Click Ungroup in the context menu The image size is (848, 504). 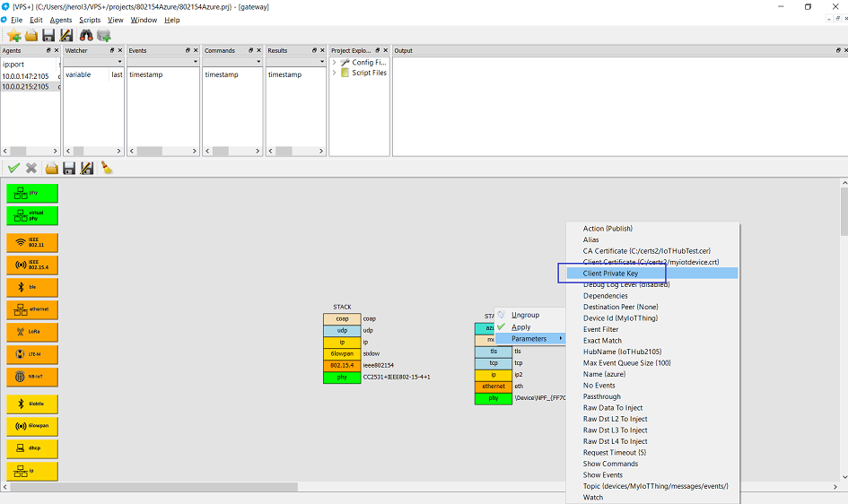coord(525,315)
